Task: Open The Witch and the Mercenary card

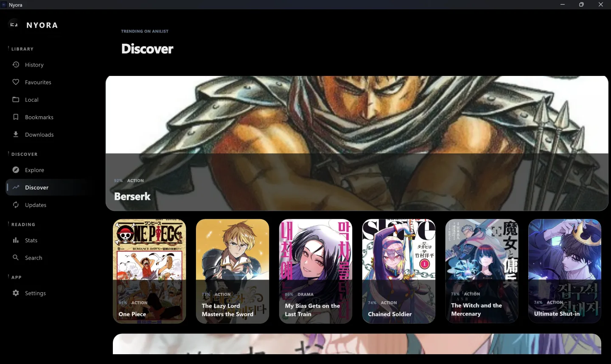Action: [482, 271]
